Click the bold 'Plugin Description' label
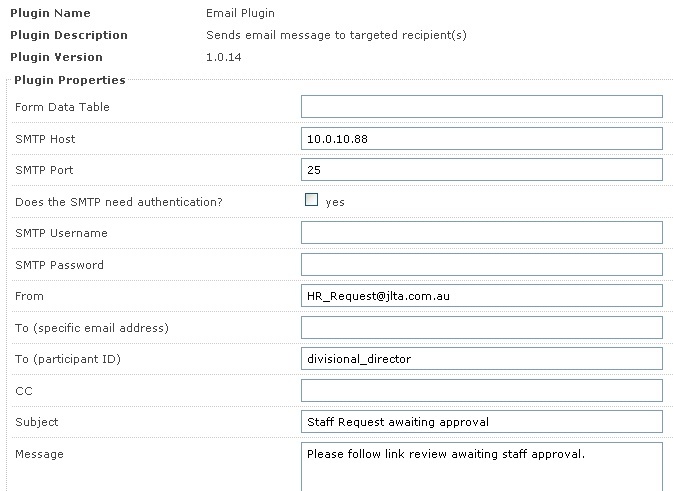Screen dimensions: 673x491 coord(69,35)
